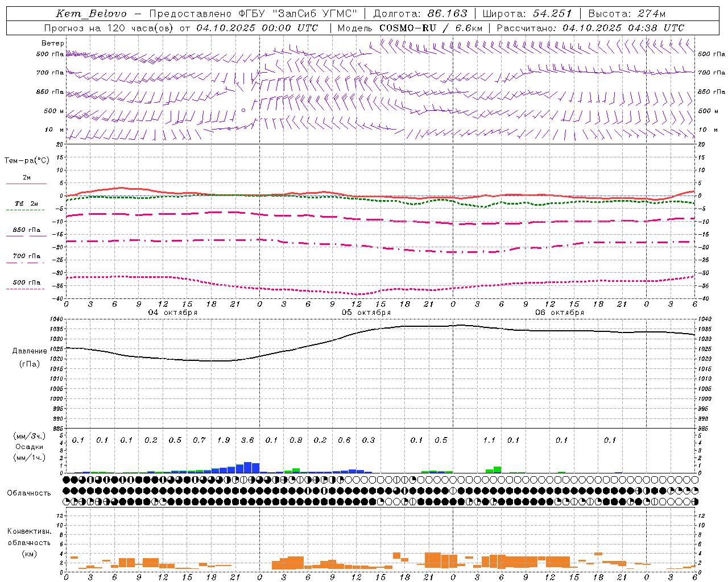Click the tallest blue hourly precipitation bar

[x=247, y=467]
